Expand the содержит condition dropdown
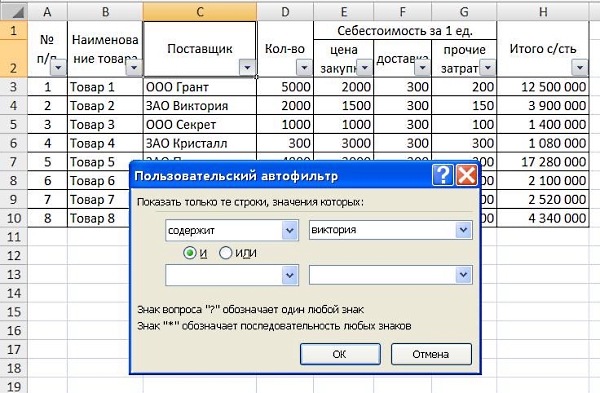This screenshot has height=393, width=600. click(290, 230)
